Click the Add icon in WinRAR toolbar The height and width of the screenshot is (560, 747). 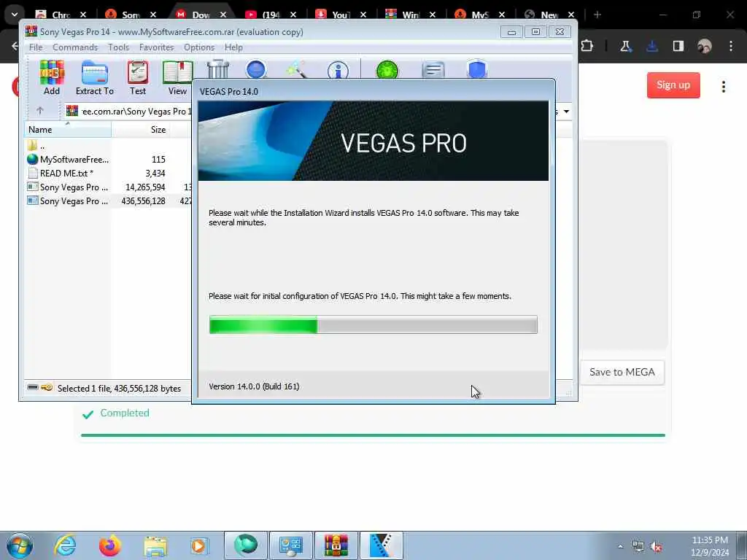52,78
